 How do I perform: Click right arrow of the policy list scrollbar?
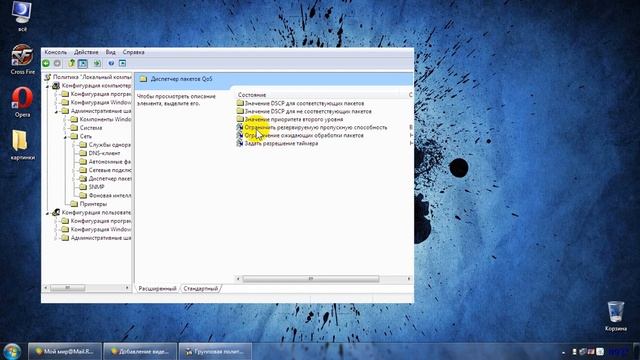[409, 279]
